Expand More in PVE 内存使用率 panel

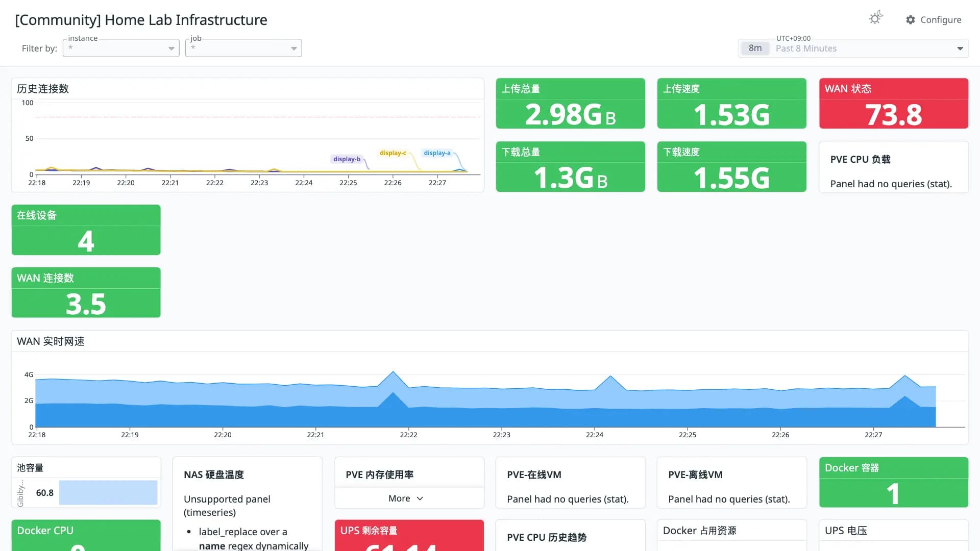pos(406,498)
